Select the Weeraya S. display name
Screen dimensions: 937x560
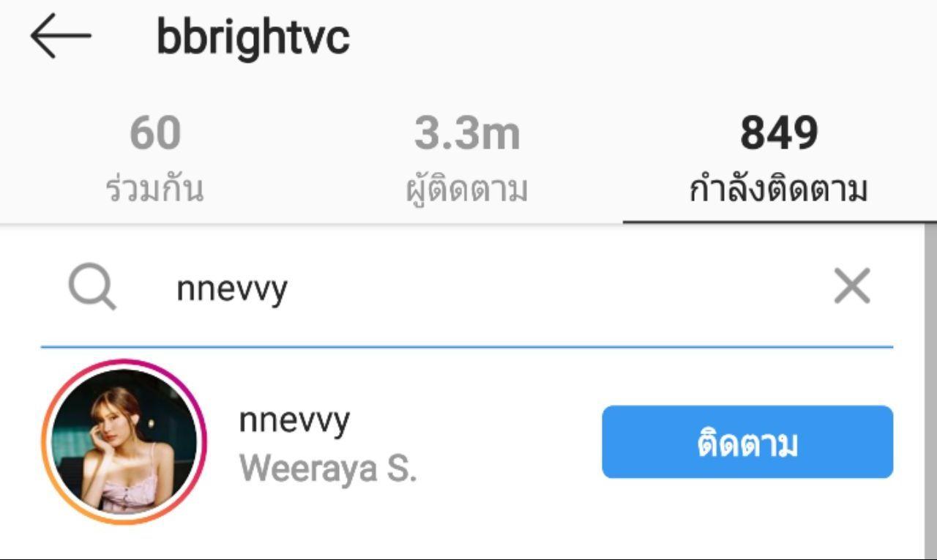(x=328, y=468)
